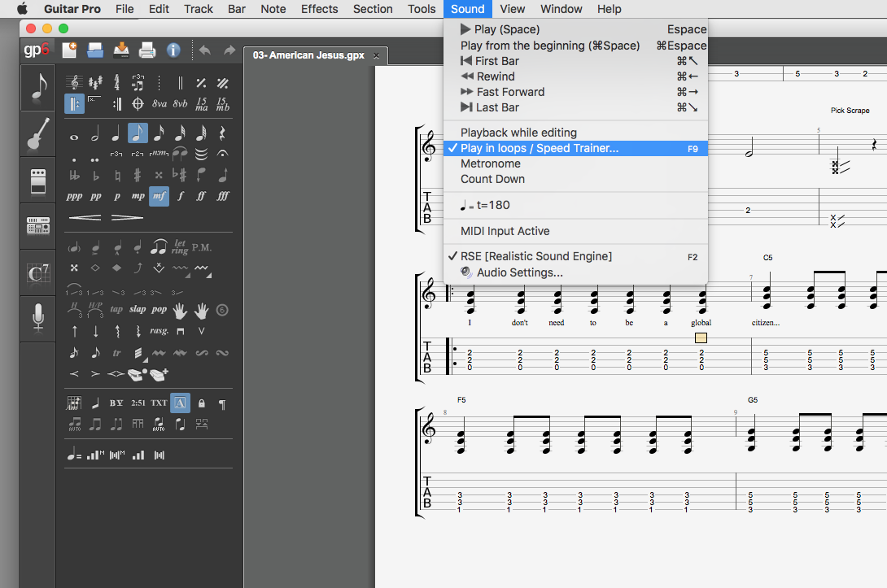Toggle palm mute P.M.
887x588 pixels.
tap(201, 247)
